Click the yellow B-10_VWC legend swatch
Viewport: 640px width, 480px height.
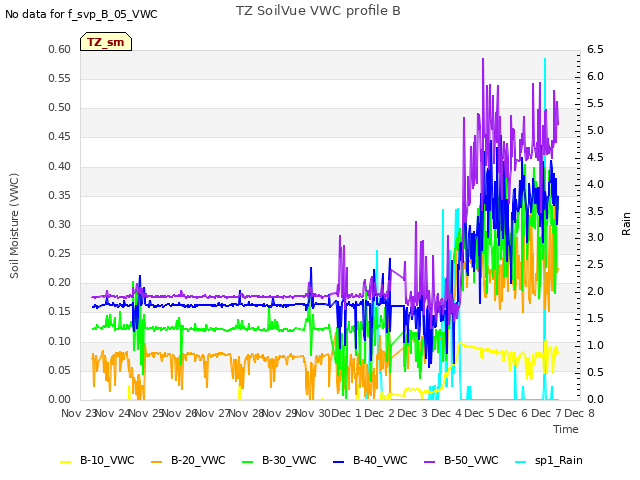(66, 462)
